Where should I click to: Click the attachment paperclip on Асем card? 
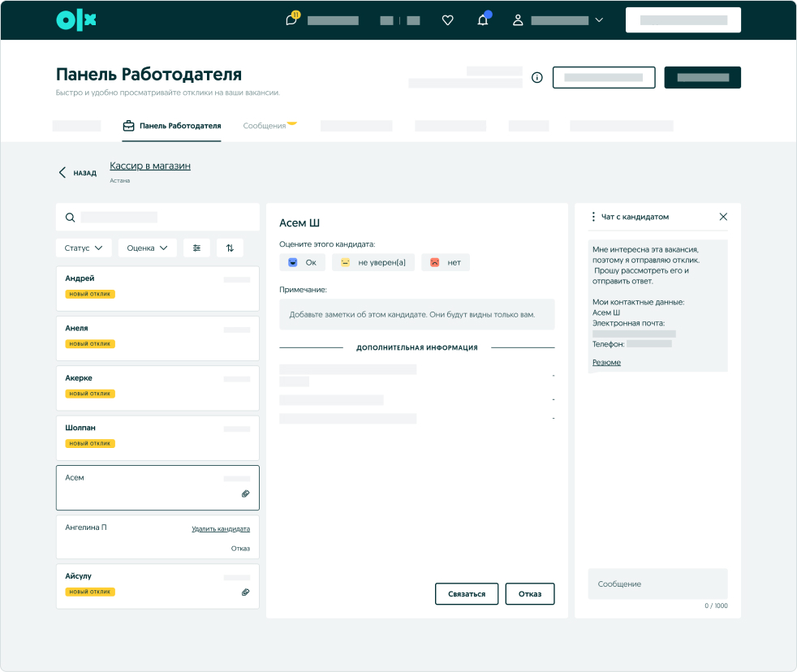[x=245, y=493]
